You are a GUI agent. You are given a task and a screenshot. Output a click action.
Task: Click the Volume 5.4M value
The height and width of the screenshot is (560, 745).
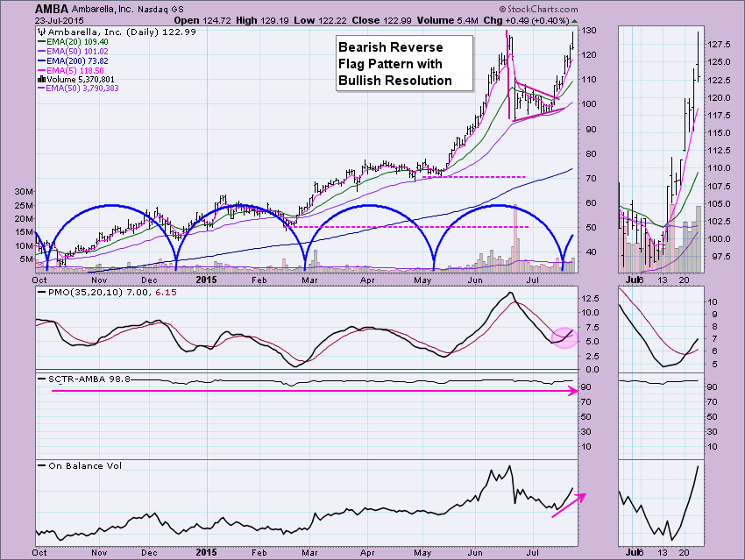[448, 20]
